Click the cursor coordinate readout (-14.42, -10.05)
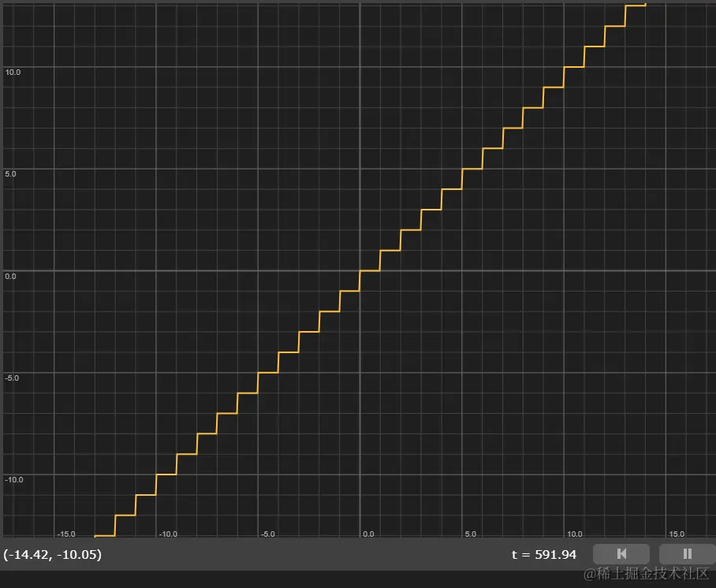The image size is (716, 588). [53, 554]
